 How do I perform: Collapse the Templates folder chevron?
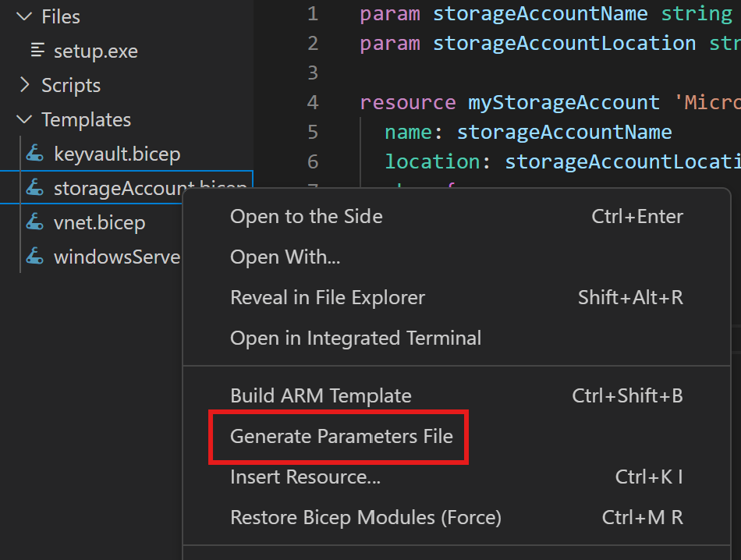tap(24, 120)
